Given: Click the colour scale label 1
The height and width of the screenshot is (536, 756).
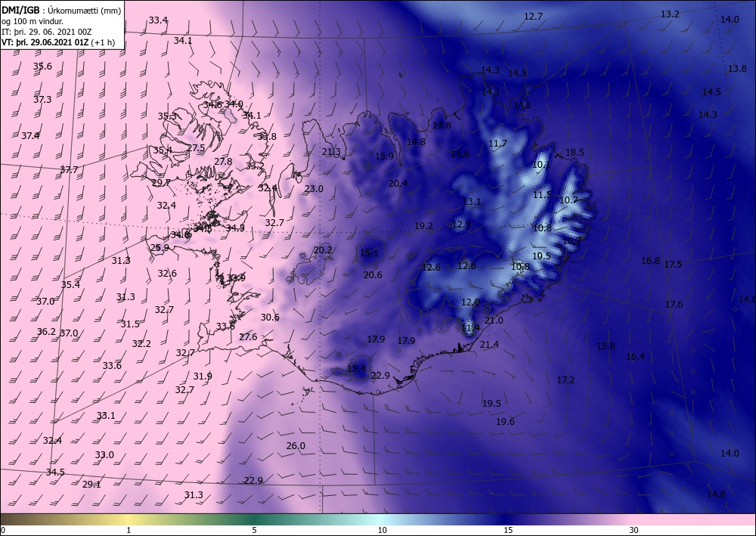Looking at the screenshot, I should point(129,531).
